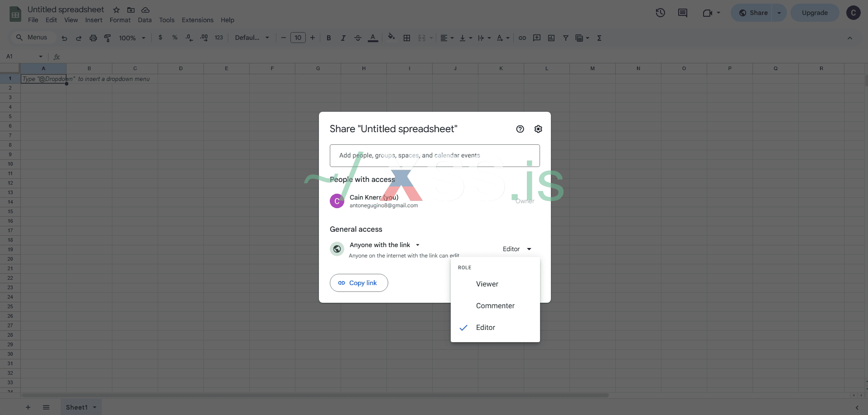Open the text color picker
868x415 pixels.
[x=373, y=38]
